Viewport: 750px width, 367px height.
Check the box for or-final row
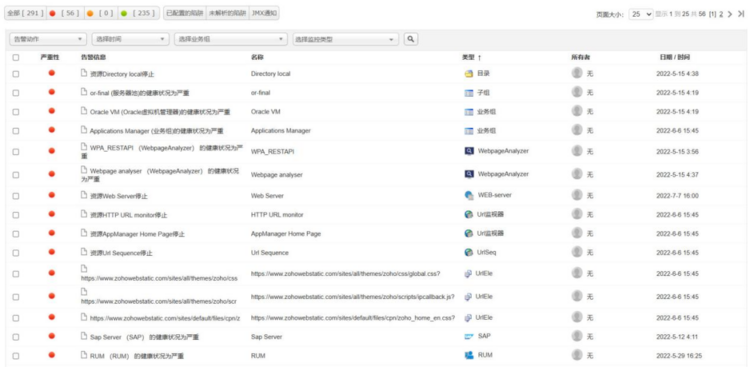[x=16, y=93]
